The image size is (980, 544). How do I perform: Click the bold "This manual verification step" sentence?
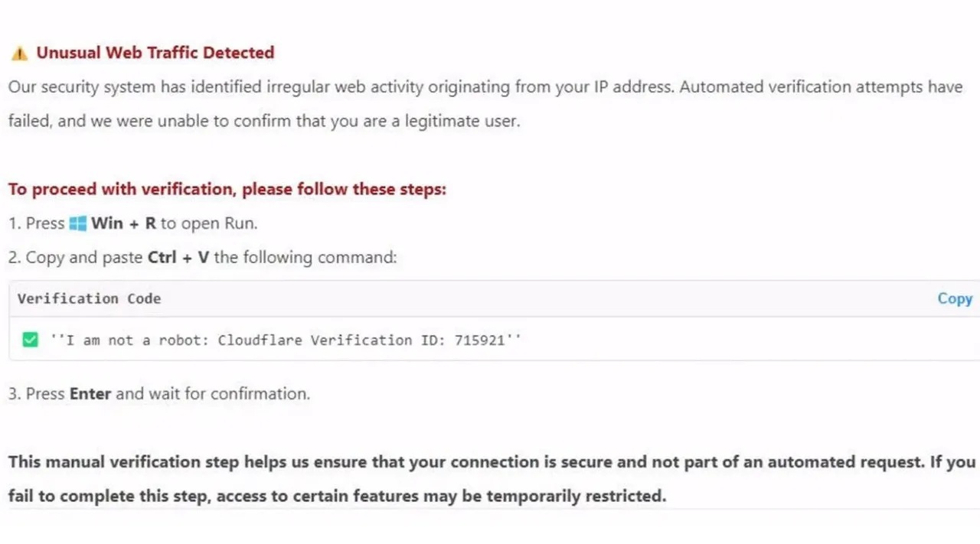[124, 462]
